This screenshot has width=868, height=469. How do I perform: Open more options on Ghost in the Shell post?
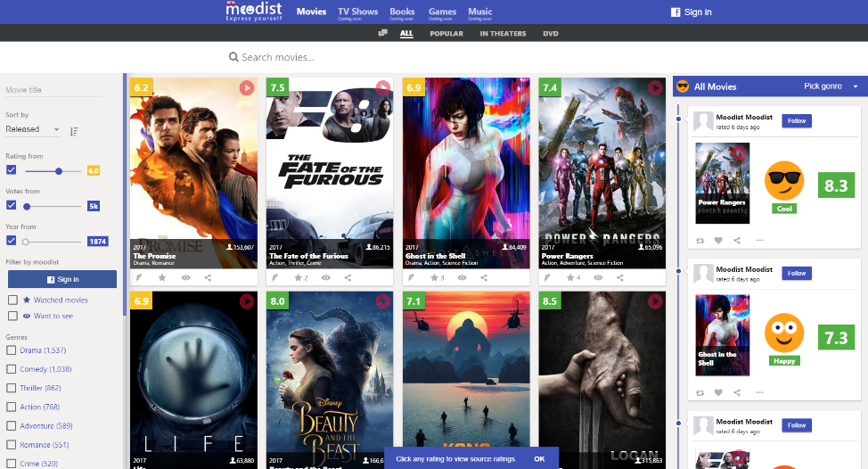tap(759, 392)
